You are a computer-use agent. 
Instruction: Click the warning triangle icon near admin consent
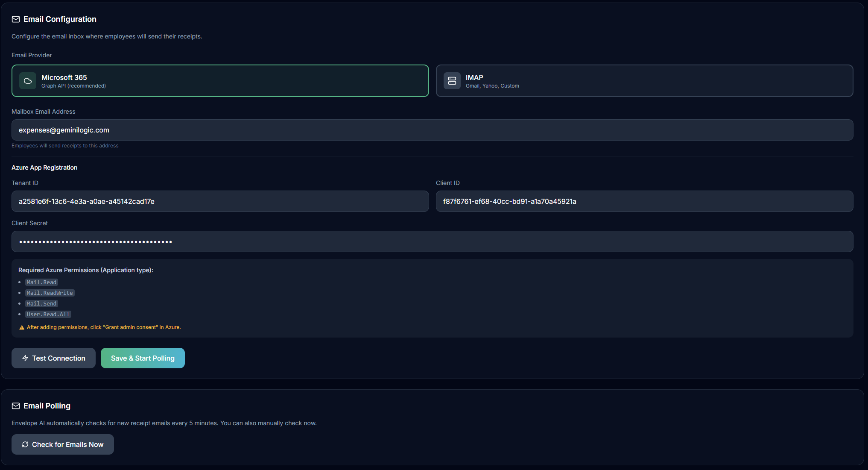point(22,328)
